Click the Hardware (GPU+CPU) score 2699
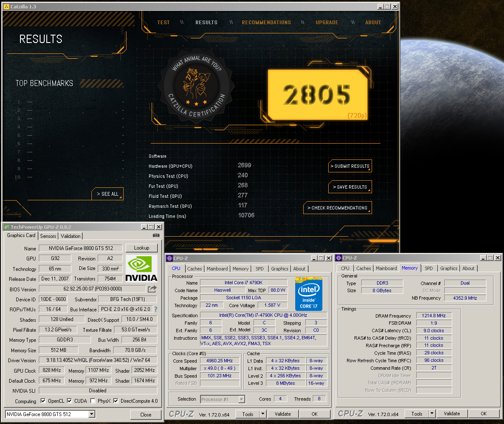504x424 pixels. click(244, 165)
